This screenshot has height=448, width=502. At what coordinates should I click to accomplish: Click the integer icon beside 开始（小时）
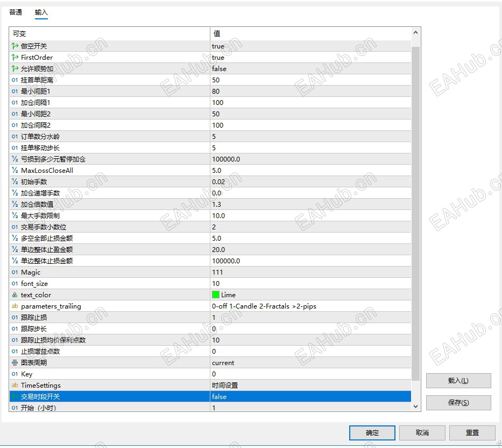point(15,408)
